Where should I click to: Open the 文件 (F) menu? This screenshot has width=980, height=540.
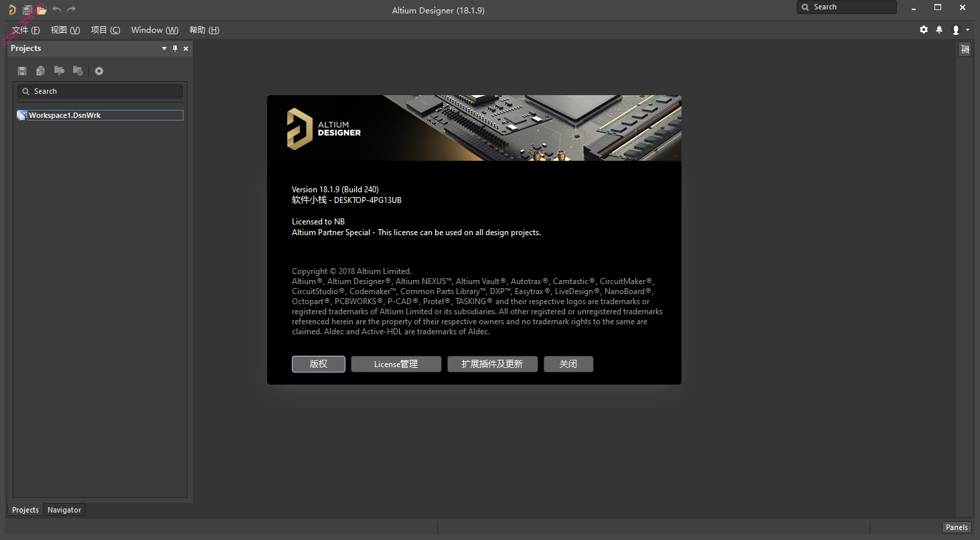[26, 30]
